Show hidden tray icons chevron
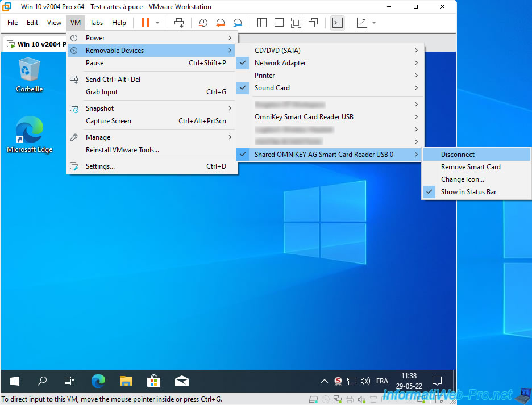532x405 pixels. (x=325, y=381)
